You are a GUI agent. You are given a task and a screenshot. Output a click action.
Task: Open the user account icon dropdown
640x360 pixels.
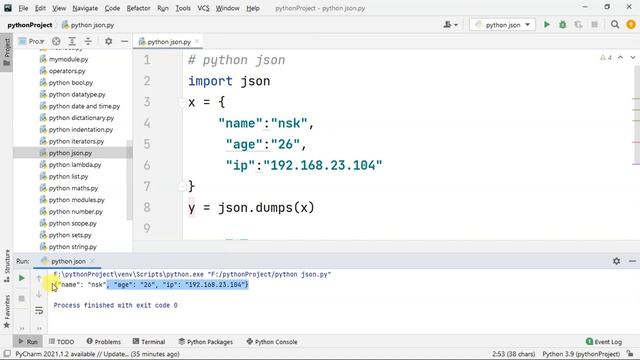(450, 25)
